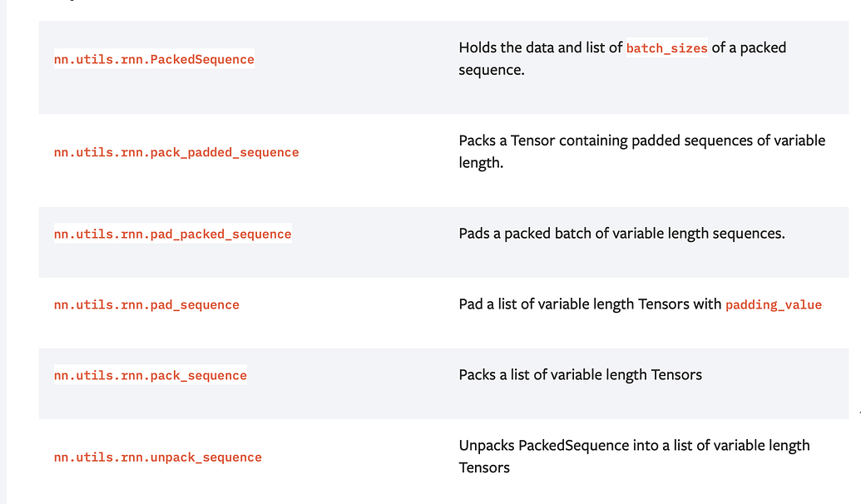Go to nn.utils.rnn.pad_packed_sequence documentation
861x504 pixels.
(172, 235)
